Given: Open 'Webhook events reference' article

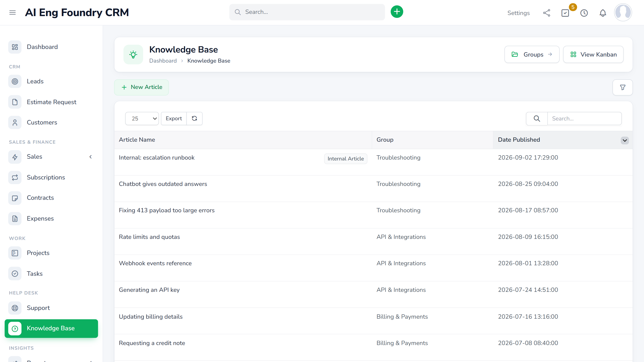Looking at the screenshot, I should pos(155,263).
